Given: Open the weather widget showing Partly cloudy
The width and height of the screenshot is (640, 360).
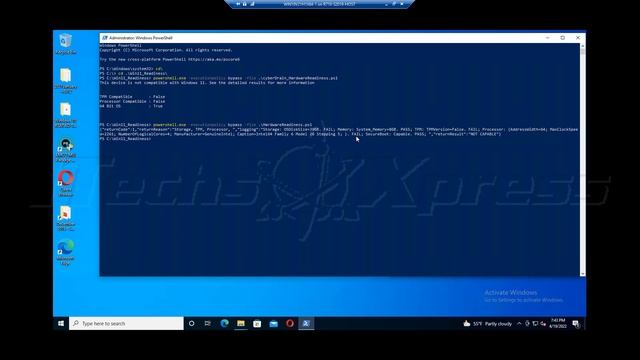Looking at the screenshot, I should [488, 323].
